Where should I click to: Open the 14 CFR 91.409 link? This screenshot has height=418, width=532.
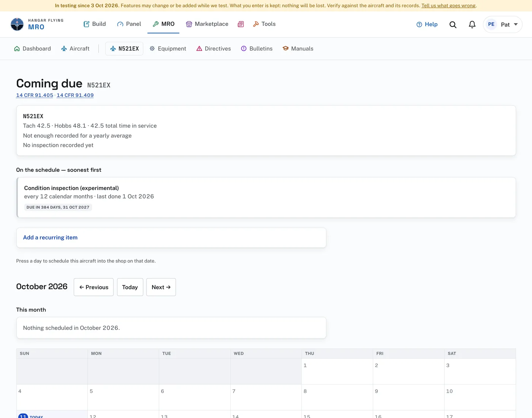(x=75, y=95)
